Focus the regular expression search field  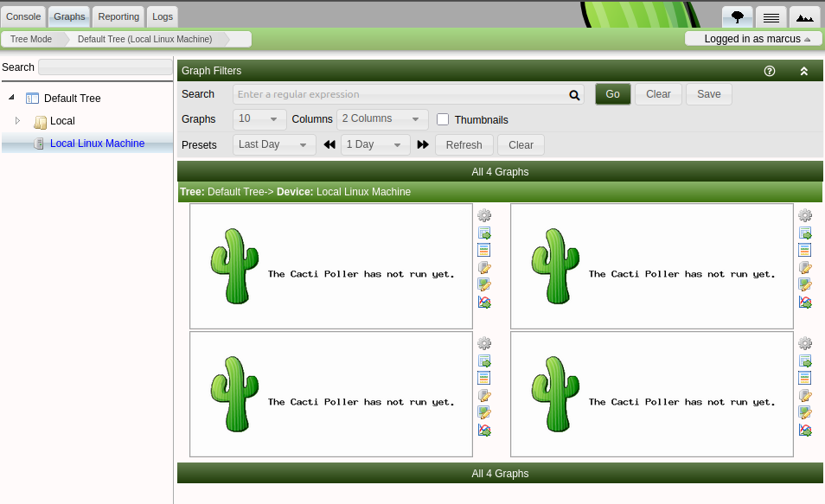click(408, 95)
